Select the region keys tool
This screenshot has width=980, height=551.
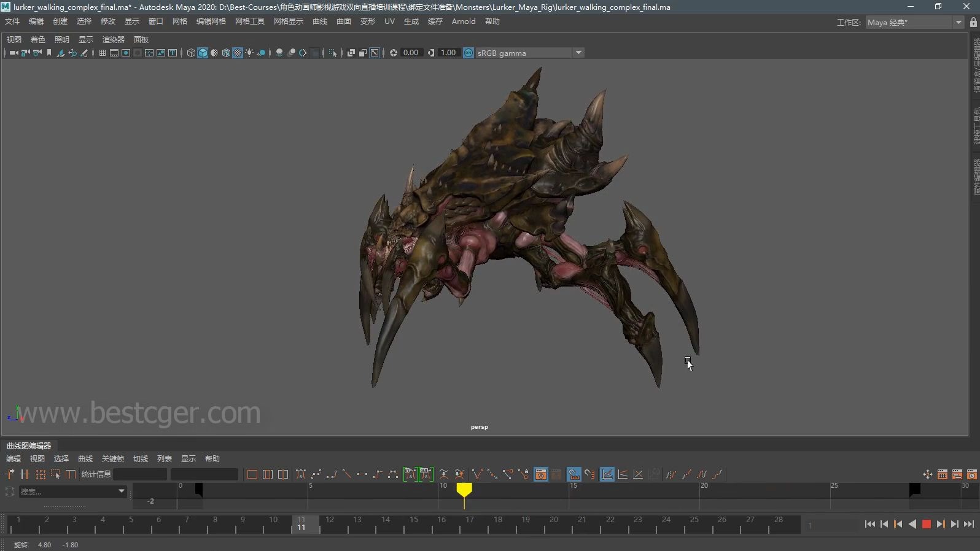(x=55, y=474)
